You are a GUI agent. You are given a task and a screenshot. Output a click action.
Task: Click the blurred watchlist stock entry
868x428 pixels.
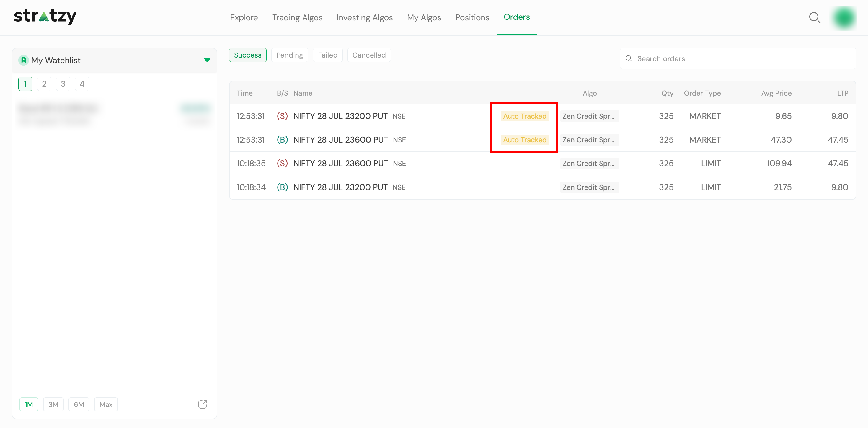click(114, 114)
